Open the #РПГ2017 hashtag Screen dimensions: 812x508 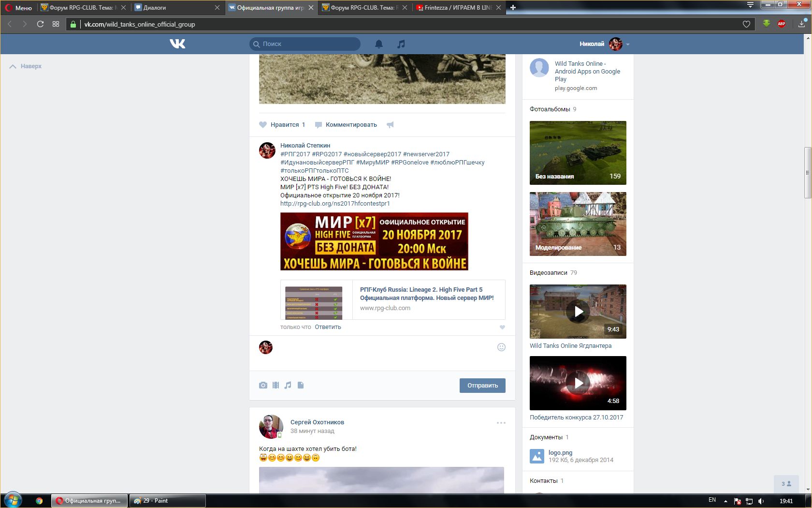pyautogui.click(x=295, y=154)
